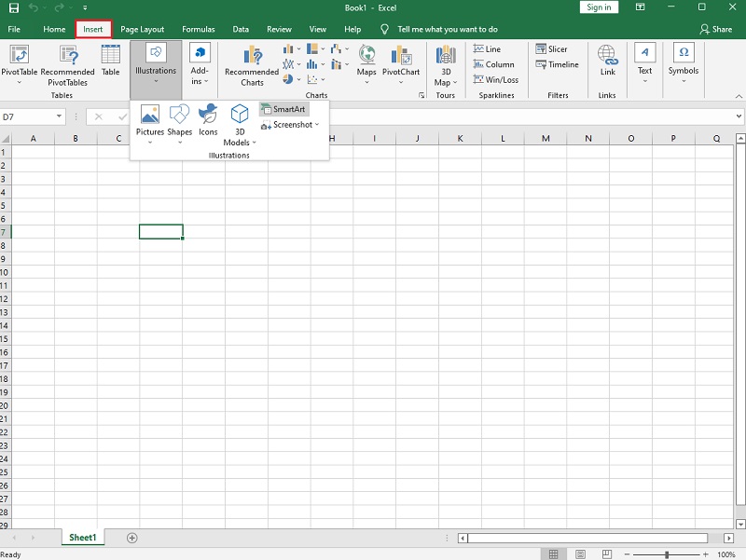Image resolution: width=746 pixels, height=560 pixels.
Task: Insert line or area chart
Action: pos(291,64)
